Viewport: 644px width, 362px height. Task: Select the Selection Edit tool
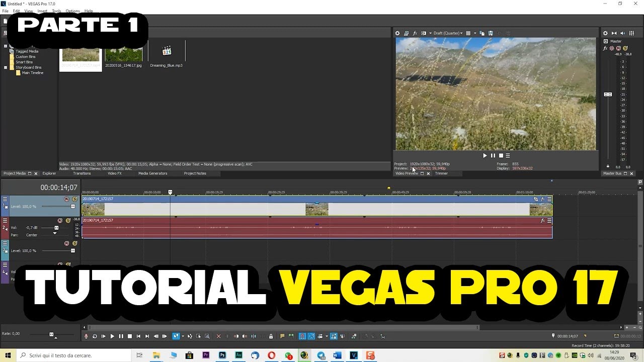tap(198, 336)
